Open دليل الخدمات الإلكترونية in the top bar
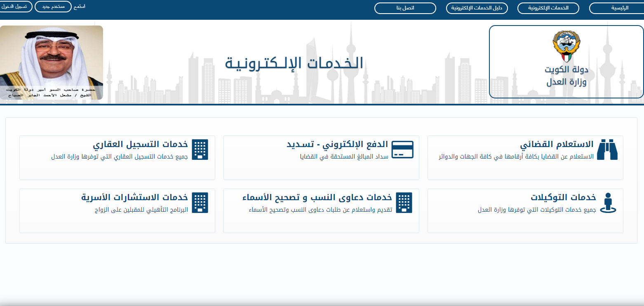 pos(477,8)
